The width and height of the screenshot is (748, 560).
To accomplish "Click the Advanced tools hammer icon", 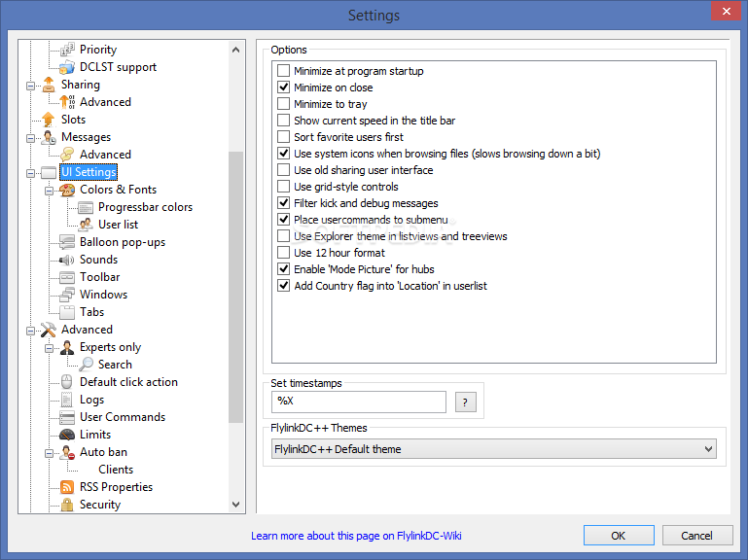I will click(49, 330).
